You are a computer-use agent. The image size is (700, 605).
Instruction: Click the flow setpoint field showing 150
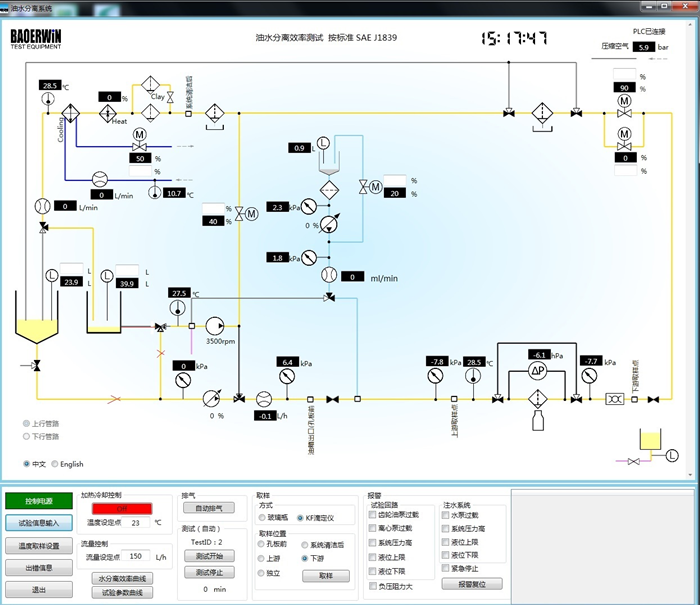[136, 556]
